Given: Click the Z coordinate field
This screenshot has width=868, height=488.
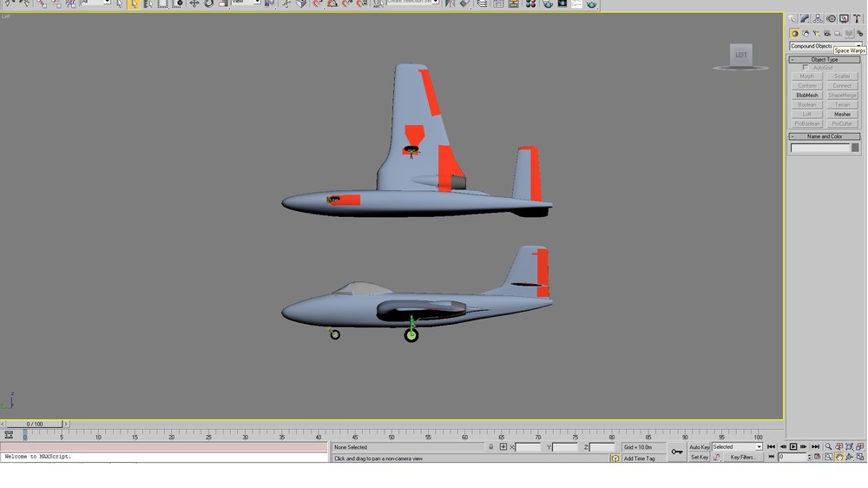Looking at the screenshot, I should click(x=602, y=447).
